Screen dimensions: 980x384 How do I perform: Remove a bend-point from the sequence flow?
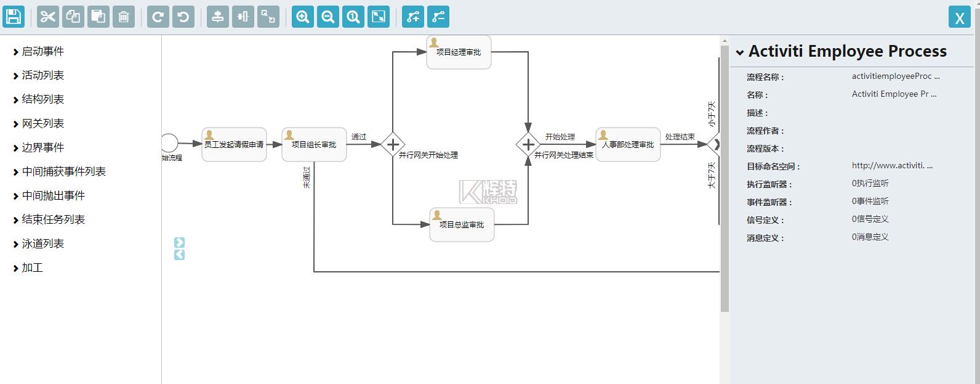point(438,17)
